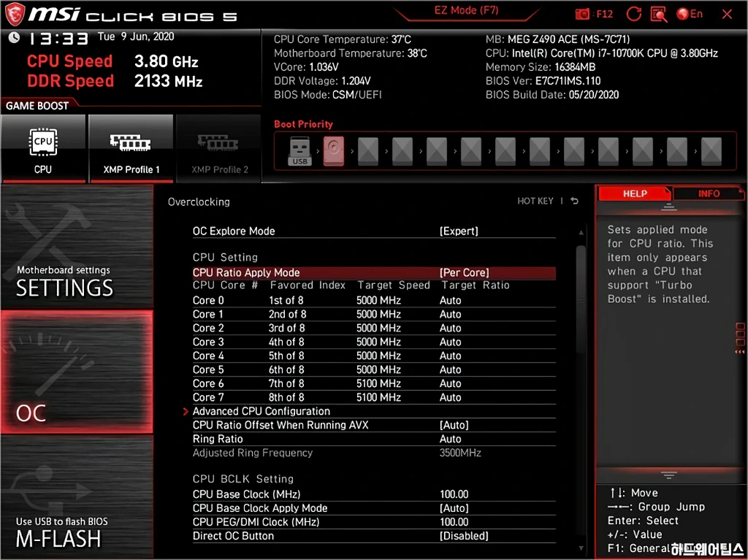
Task: Select the highlighted hard disk boot device icon
Action: click(333, 150)
